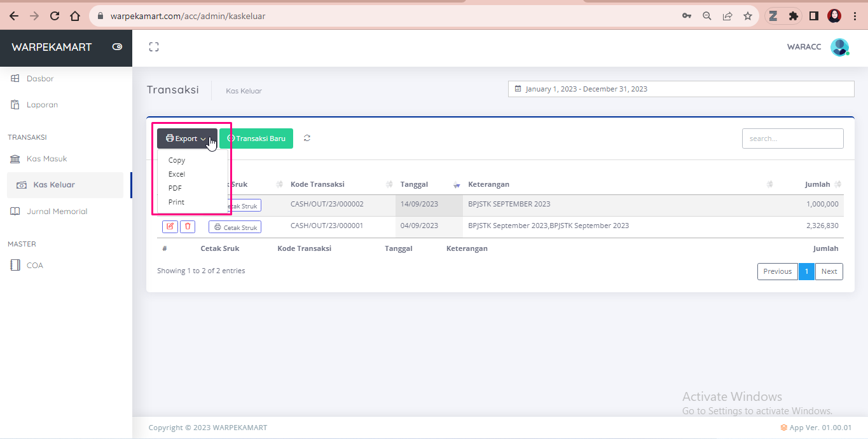Edit transaction CASH/OUT/23/000001
Screen dimensions: 868x439
[x=170, y=227]
